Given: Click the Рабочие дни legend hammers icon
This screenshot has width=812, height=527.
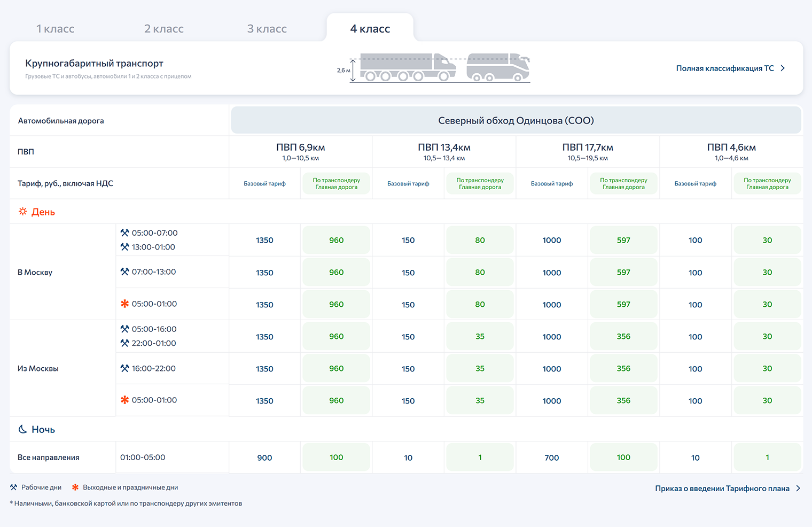Looking at the screenshot, I should pos(14,487).
